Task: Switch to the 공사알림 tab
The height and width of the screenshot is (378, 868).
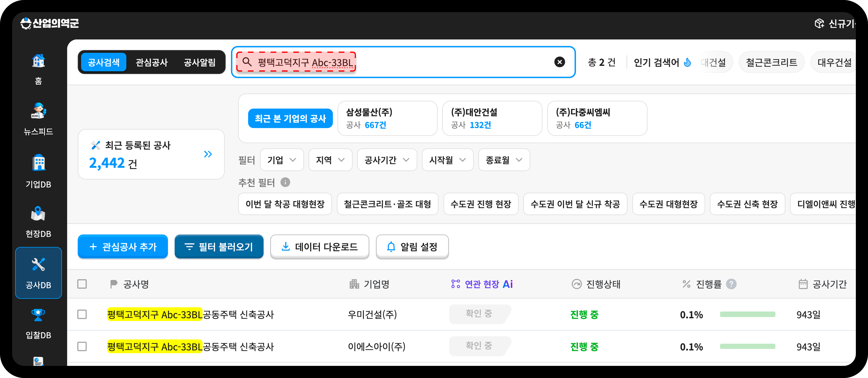Action: 199,62
